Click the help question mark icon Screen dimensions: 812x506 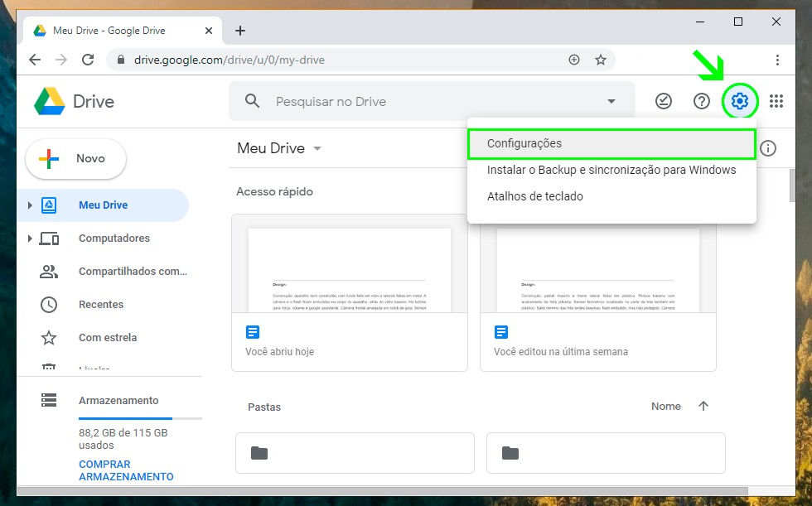[702, 101]
